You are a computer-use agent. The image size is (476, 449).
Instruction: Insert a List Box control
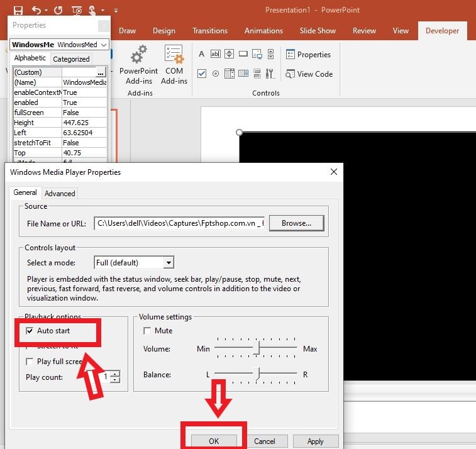point(243,74)
